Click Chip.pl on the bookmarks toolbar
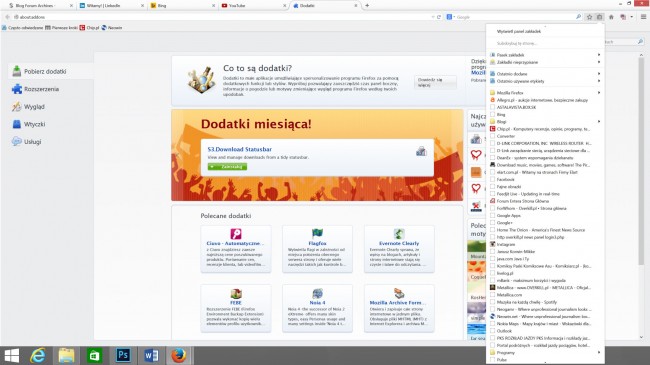Image resolution: width=650 pixels, height=365 pixels. [89, 28]
